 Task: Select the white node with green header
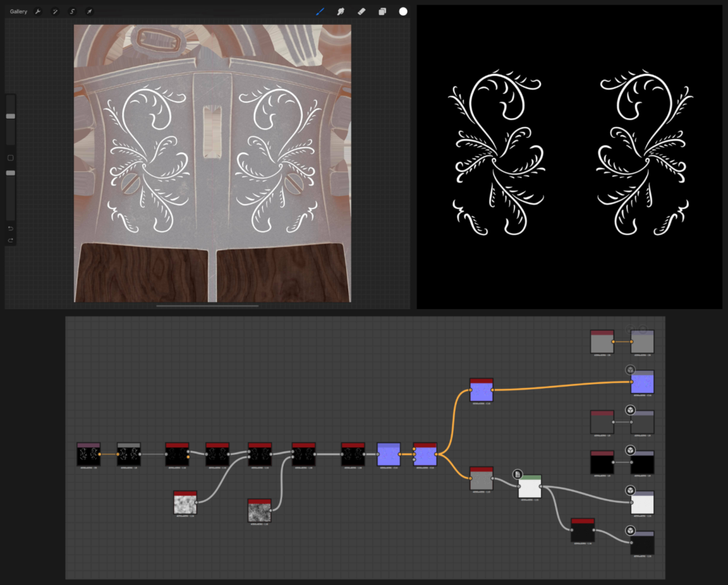pos(530,487)
